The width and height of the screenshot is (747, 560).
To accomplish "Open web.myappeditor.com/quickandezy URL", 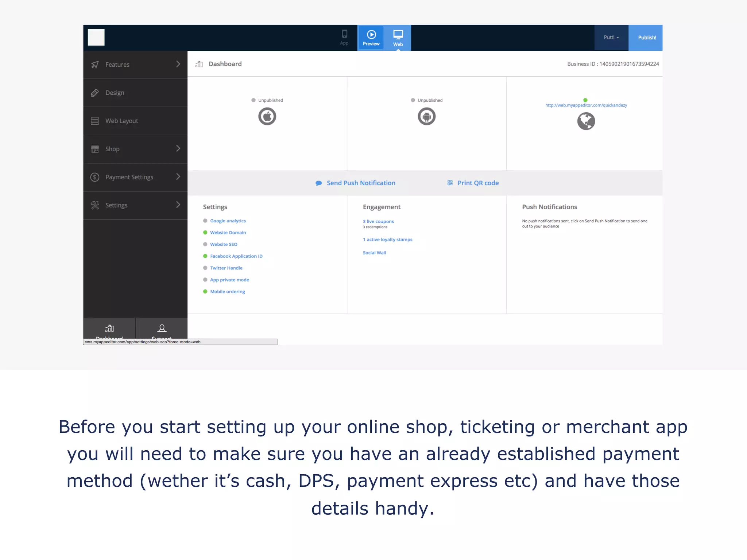I will [x=586, y=105].
